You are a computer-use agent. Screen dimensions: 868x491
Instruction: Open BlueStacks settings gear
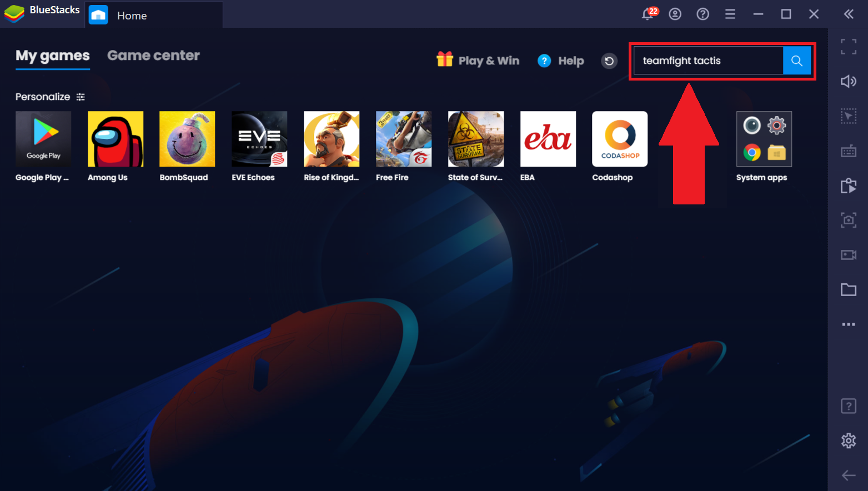(x=849, y=440)
